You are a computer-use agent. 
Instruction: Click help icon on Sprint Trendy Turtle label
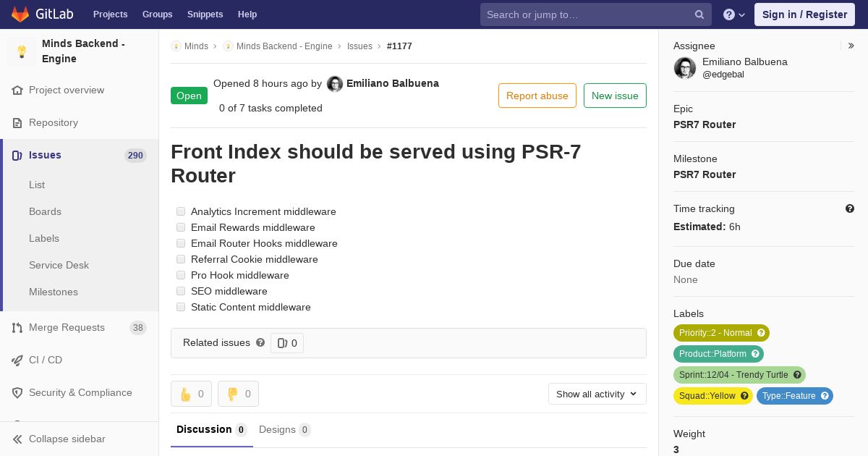coord(797,375)
